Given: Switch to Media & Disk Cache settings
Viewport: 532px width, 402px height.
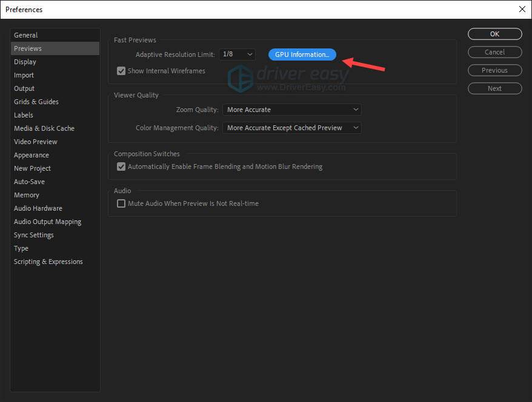Looking at the screenshot, I should click(x=44, y=128).
